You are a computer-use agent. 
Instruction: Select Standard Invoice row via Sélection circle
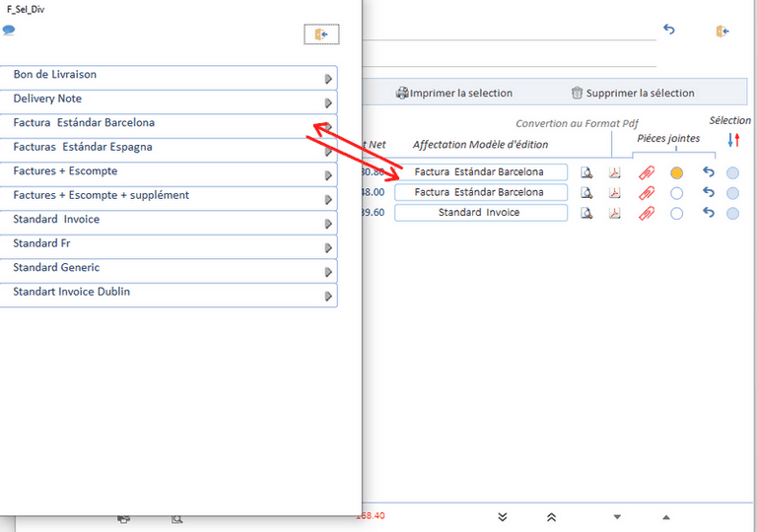point(732,214)
